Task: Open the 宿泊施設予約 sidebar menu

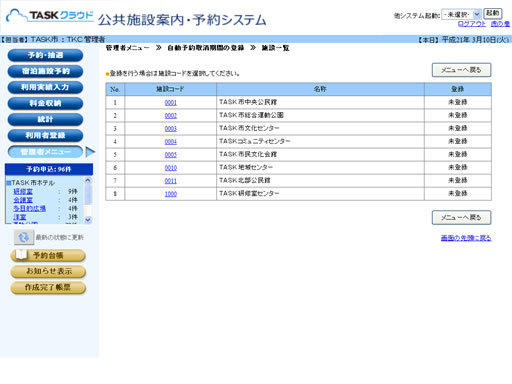Action: pos(45,71)
